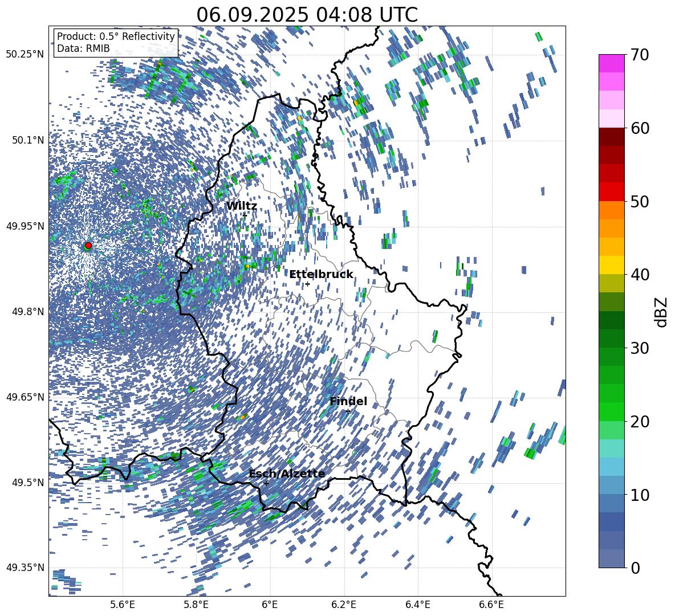Click the cross marker below Esch/Alzette
Screen dimensions: 675x616
[x=266, y=483]
